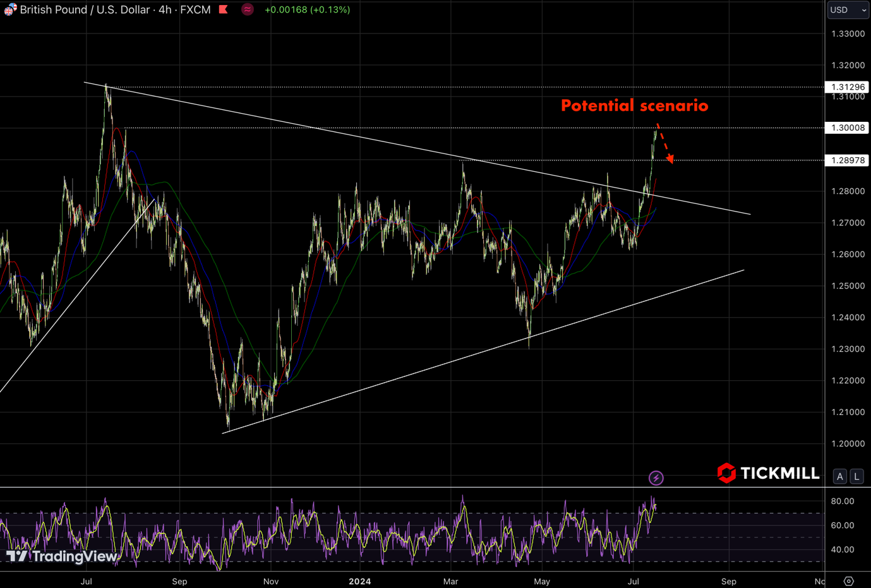Click the GBP/USD flag pair icon
The image size is (871, 588).
[x=10, y=9]
